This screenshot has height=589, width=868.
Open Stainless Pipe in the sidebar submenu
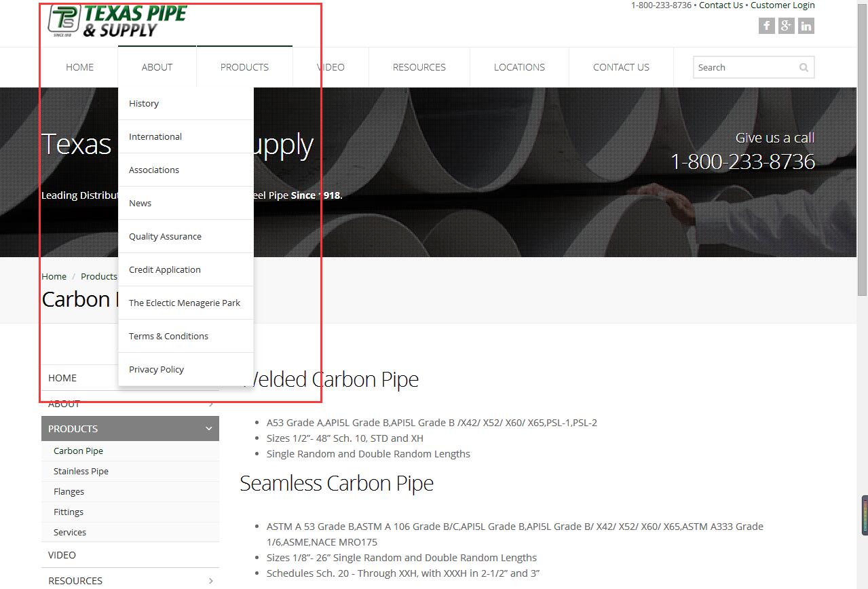click(81, 471)
